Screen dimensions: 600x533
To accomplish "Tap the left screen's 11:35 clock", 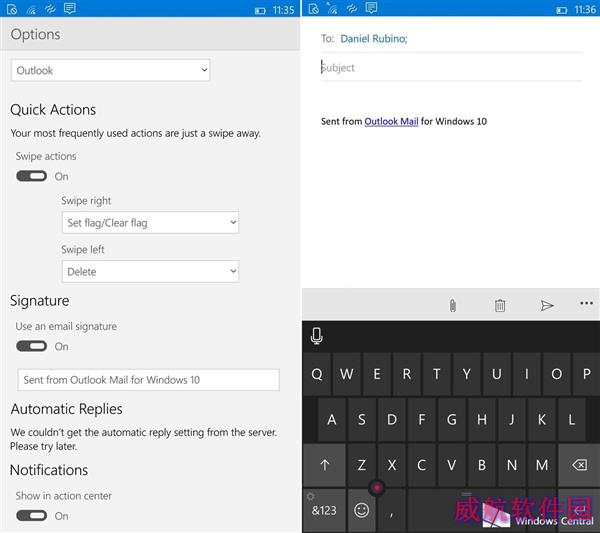I will [284, 10].
